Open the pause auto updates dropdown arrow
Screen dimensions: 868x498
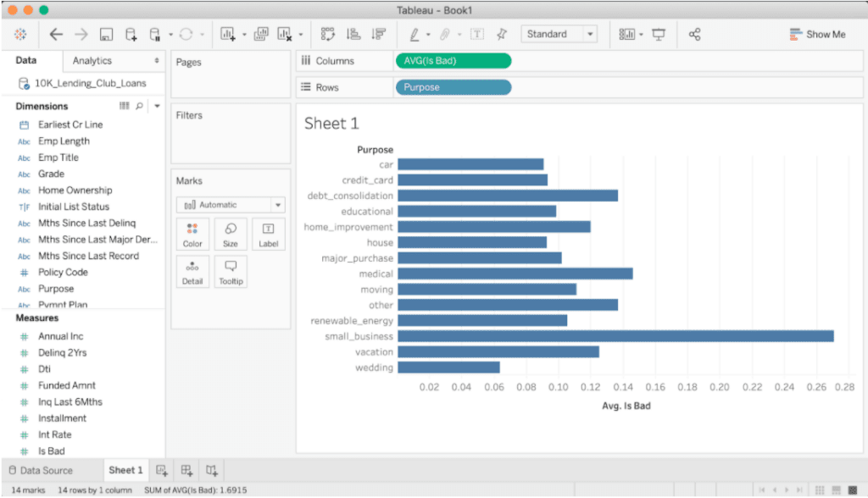coord(170,35)
